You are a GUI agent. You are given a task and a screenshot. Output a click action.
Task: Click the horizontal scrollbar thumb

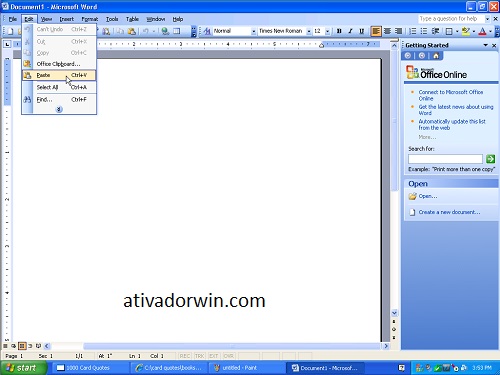click(232, 346)
